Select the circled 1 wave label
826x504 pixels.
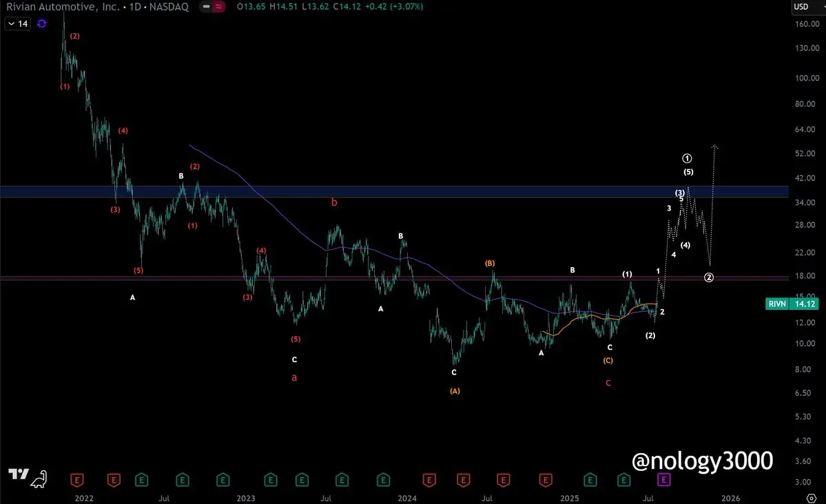[x=687, y=158]
